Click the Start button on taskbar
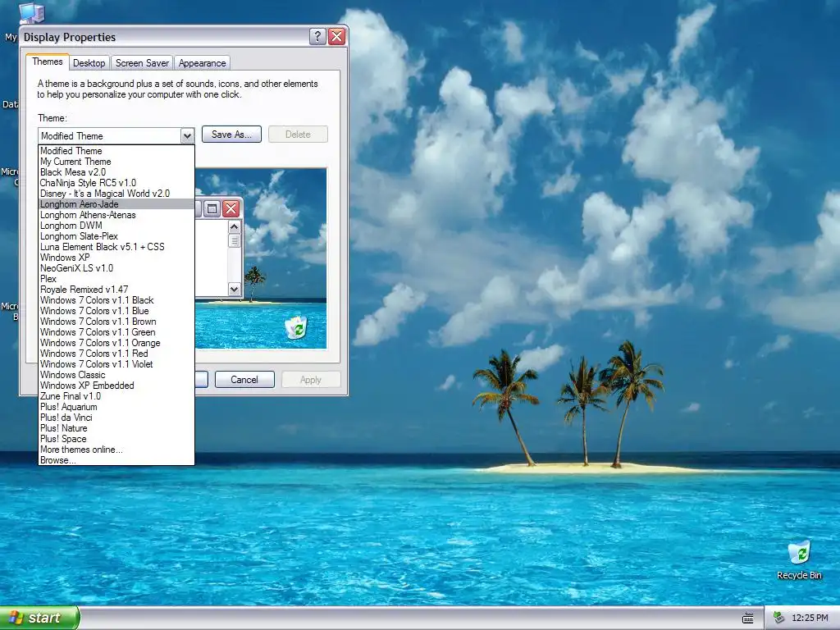The height and width of the screenshot is (630, 840). 39,618
